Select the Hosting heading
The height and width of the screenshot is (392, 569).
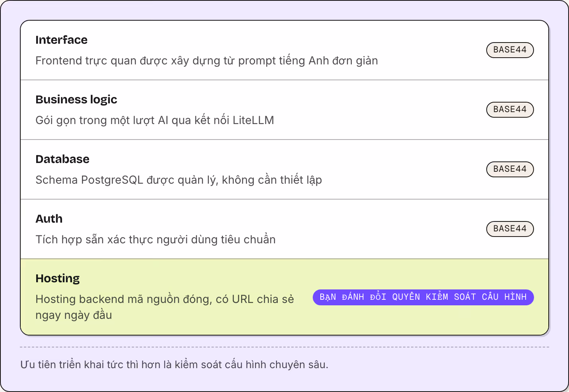tap(58, 279)
